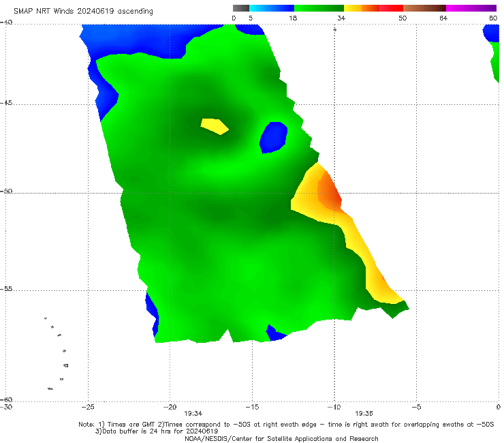Click the NOAA/NESDIS Center for Satellite Applications credit
The height and width of the screenshot is (443, 504).
(281, 439)
